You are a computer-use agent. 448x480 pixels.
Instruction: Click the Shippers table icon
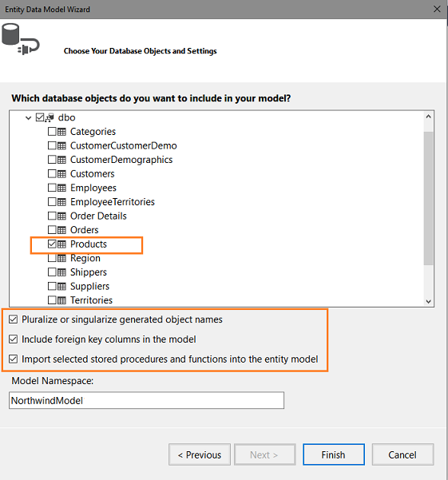tap(61, 272)
